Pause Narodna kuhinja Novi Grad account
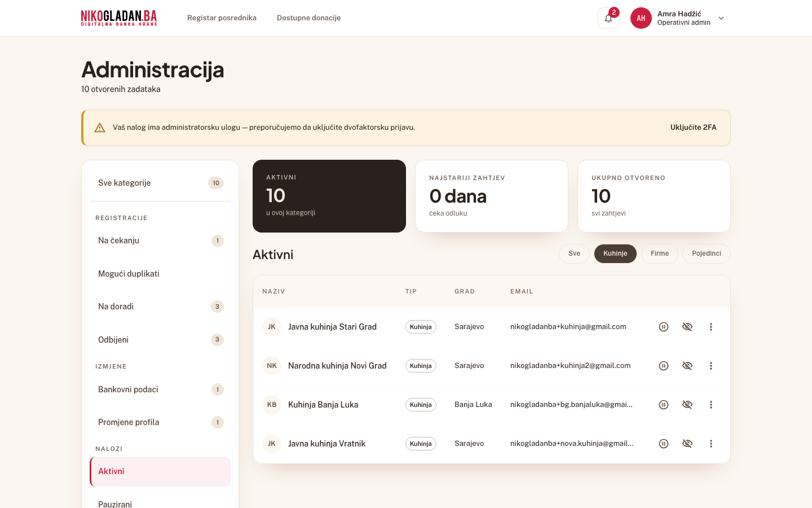 pyautogui.click(x=664, y=366)
